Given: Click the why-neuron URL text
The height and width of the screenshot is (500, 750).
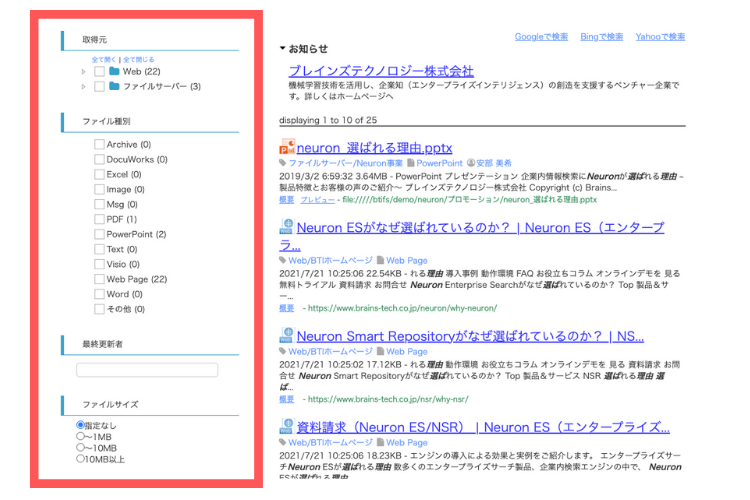Looking at the screenshot, I should point(402,308).
